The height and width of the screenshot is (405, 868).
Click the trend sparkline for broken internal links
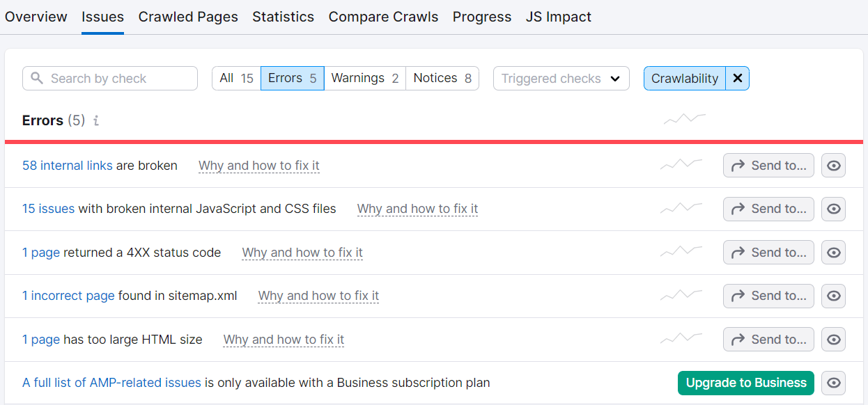pos(681,165)
